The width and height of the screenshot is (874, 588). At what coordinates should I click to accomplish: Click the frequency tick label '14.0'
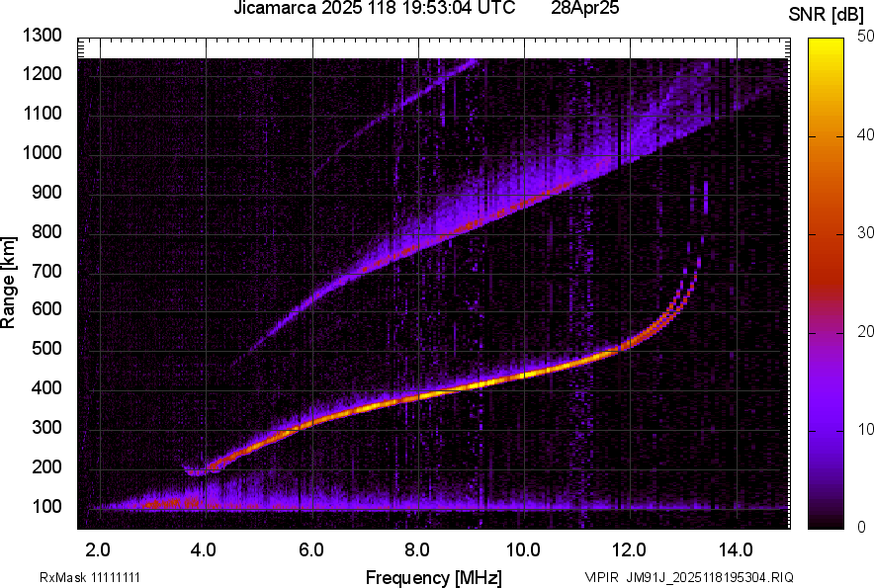point(736,550)
